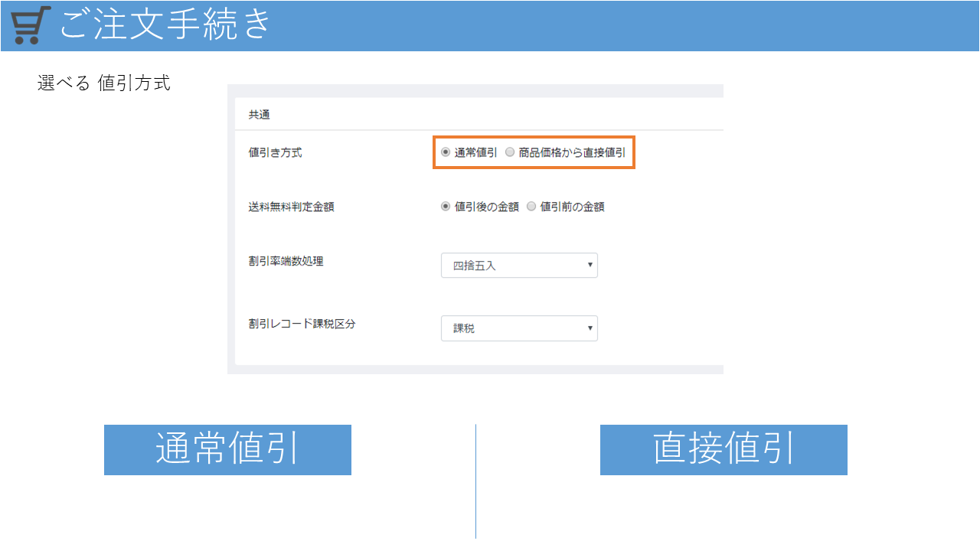The image size is (980, 551).
Task: Click the 値引き方式 field label
Action: point(275,152)
